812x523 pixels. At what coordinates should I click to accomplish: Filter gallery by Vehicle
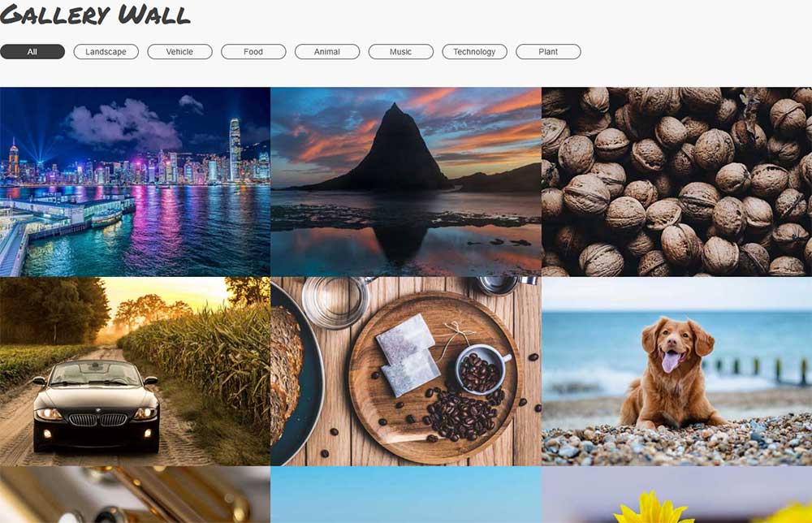tap(179, 52)
